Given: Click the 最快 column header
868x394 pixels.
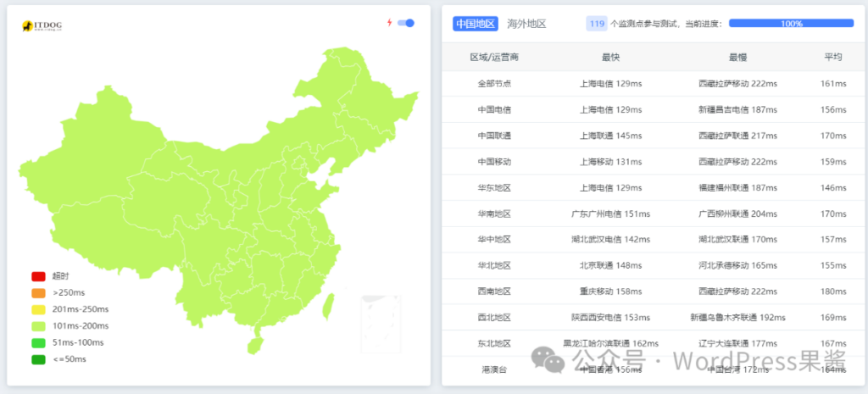Looking at the screenshot, I should 610,57.
